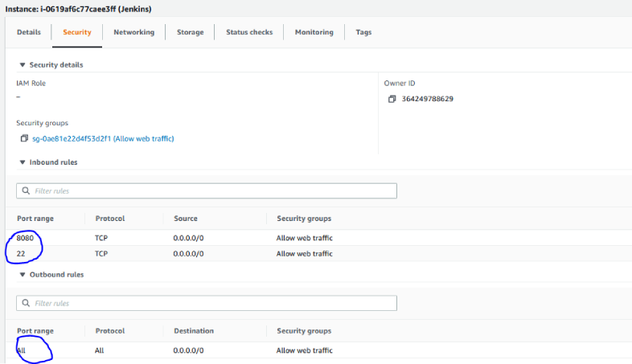
Task: Switch to the Networking tab
Action: point(133,32)
